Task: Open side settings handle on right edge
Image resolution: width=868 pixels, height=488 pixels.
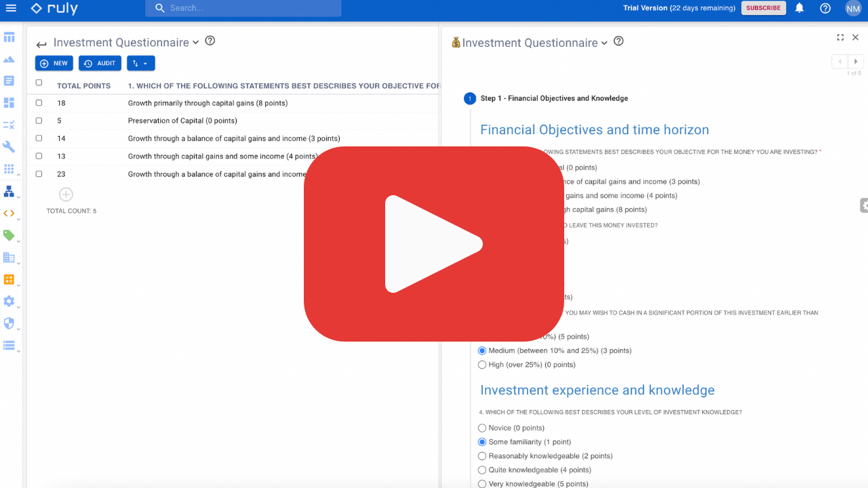Action: pos(864,205)
